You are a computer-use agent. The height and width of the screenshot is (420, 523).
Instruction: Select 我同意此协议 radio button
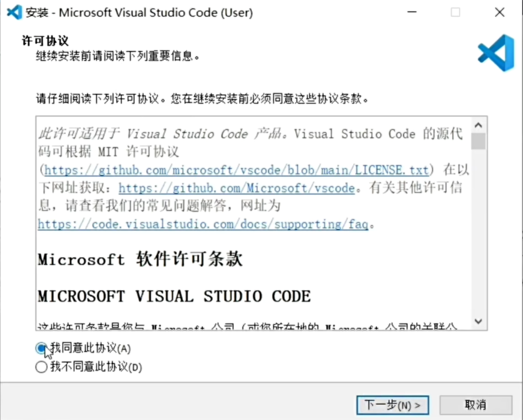tap(42, 349)
